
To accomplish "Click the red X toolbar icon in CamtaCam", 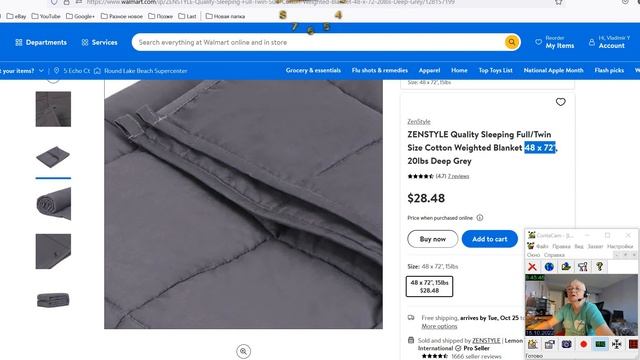I will 532,267.
